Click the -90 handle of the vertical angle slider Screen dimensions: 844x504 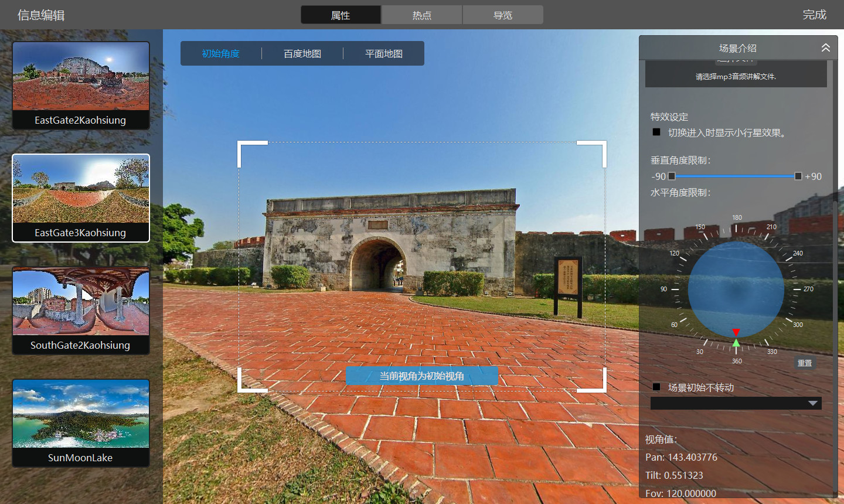click(x=672, y=176)
